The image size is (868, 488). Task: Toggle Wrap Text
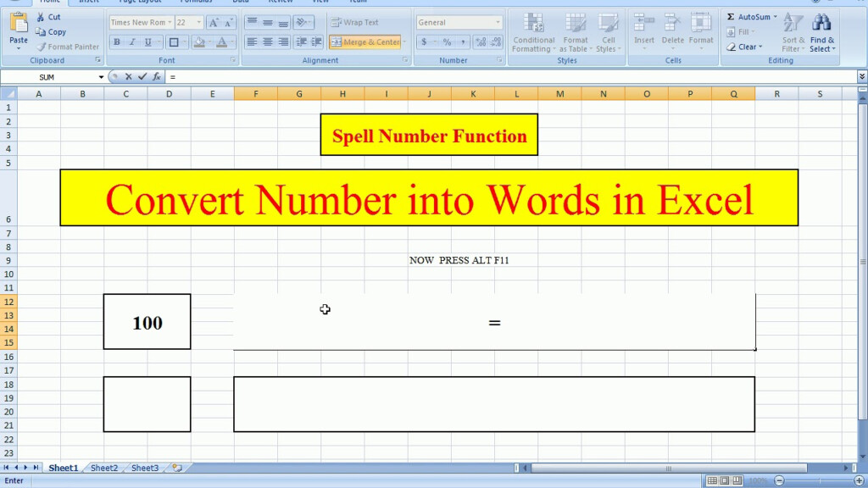pos(355,23)
